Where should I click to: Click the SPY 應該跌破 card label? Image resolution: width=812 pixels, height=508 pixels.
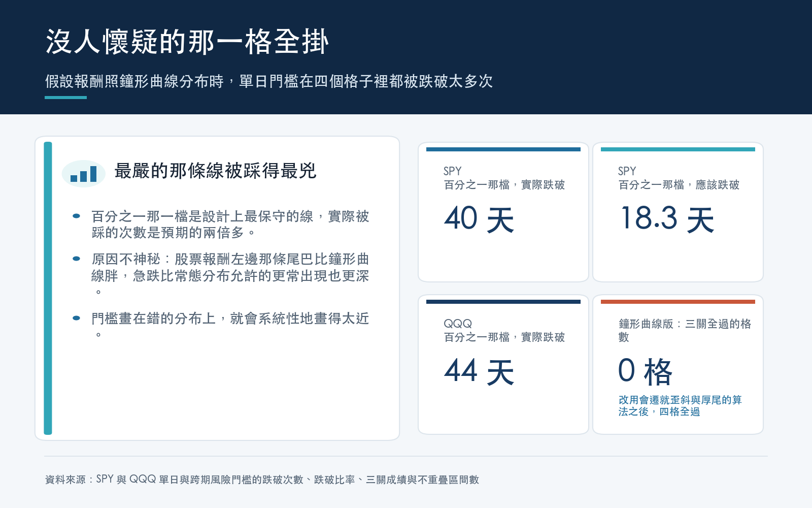[679, 178]
